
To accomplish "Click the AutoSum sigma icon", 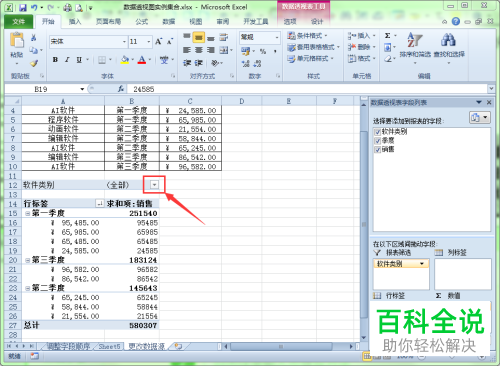I will (x=388, y=36).
